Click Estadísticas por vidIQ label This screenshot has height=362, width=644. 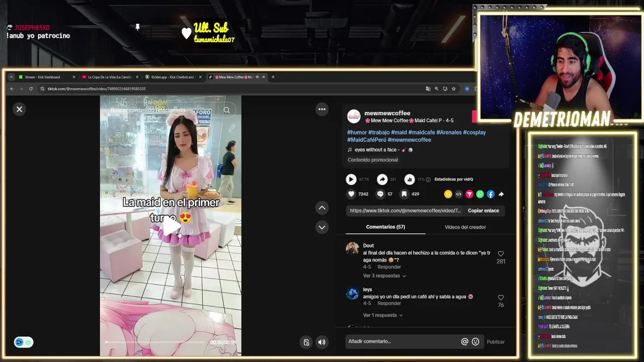(x=454, y=179)
